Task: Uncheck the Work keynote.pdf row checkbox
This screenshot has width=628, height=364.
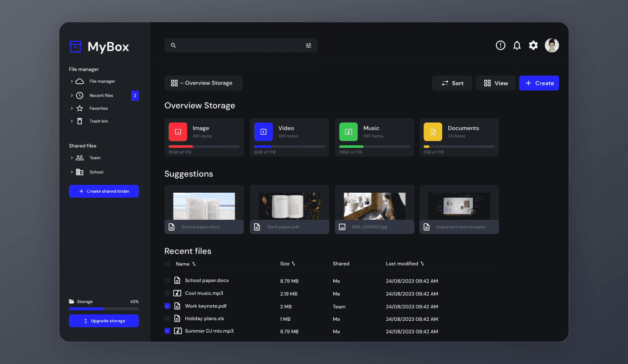Action: point(167,306)
